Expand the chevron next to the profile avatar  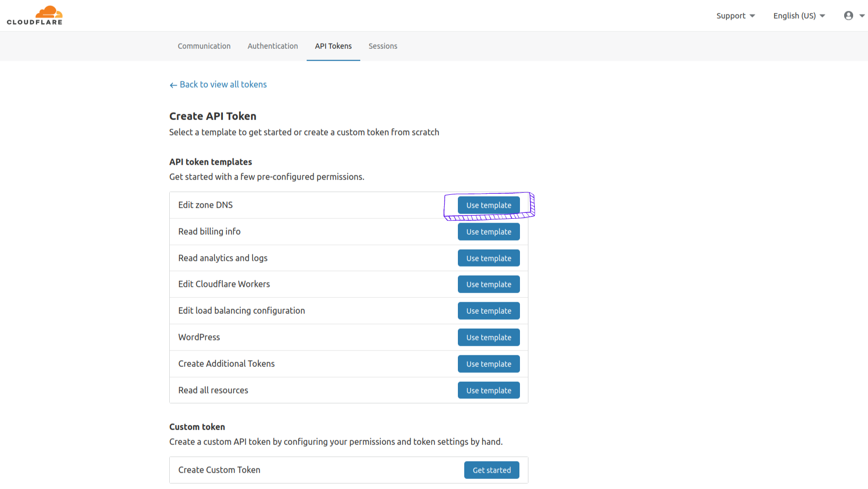click(861, 16)
